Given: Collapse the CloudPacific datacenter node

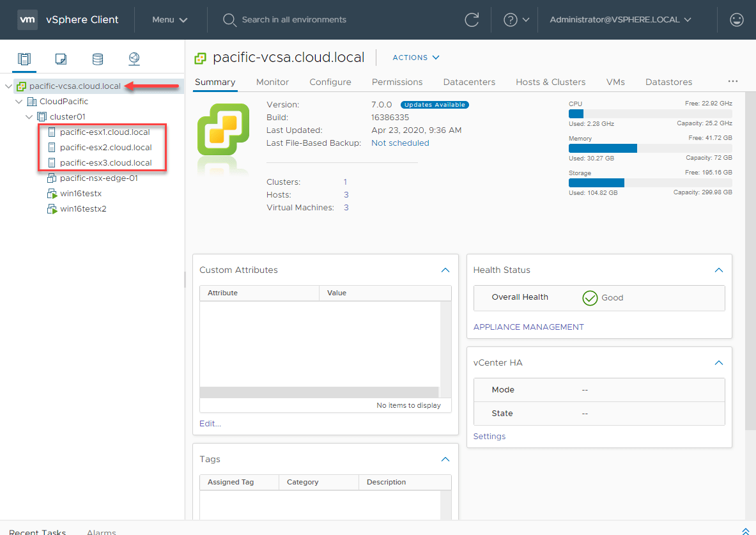Looking at the screenshot, I should [19, 102].
